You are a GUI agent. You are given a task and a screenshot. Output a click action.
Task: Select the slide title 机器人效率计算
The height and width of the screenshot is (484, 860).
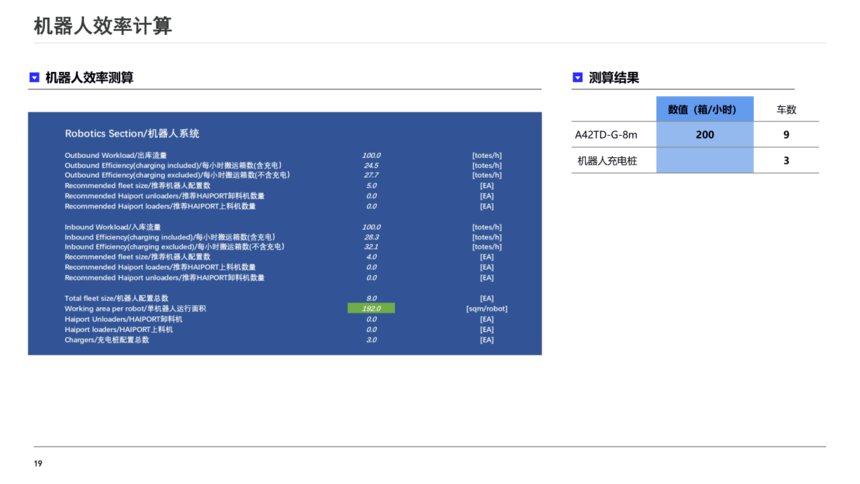(x=102, y=26)
